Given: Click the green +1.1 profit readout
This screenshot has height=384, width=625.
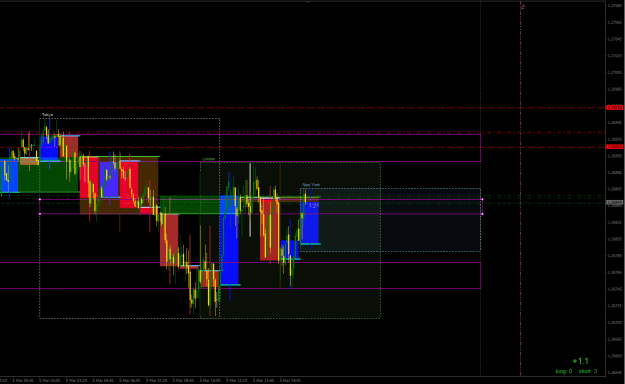Looking at the screenshot, I should click(x=580, y=361).
